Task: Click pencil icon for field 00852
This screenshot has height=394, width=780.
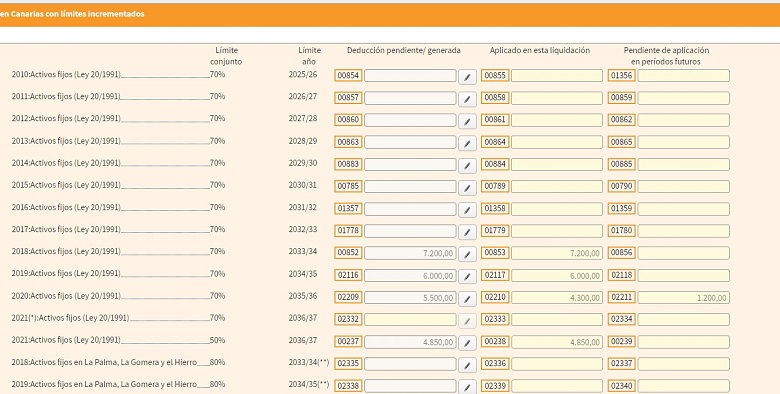Action: pyautogui.click(x=467, y=254)
